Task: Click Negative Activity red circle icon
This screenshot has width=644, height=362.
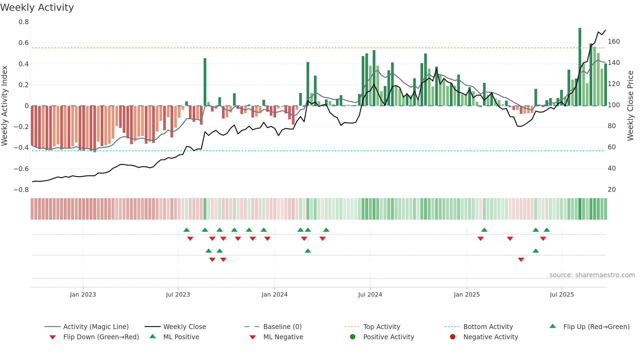Action: pyautogui.click(x=453, y=337)
